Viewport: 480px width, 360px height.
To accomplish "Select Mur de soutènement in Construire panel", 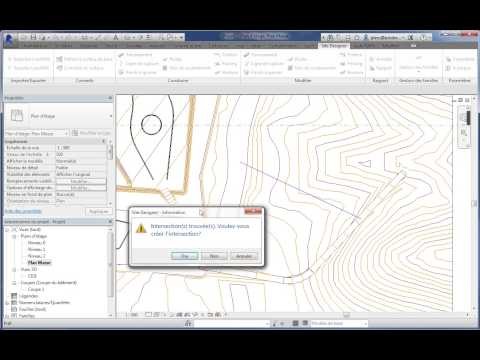I will (x=187, y=68).
